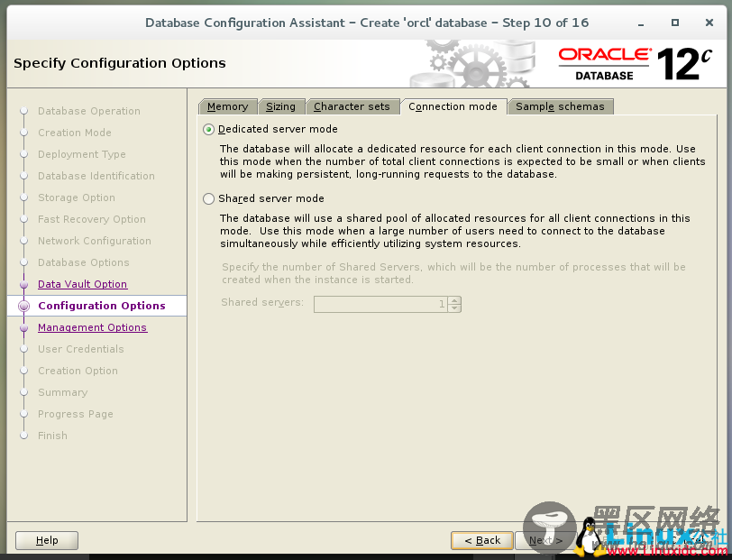This screenshot has height=560, width=732.
Task: Click the Configuration Options step bullet icon
Action: pyautogui.click(x=23, y=306)
